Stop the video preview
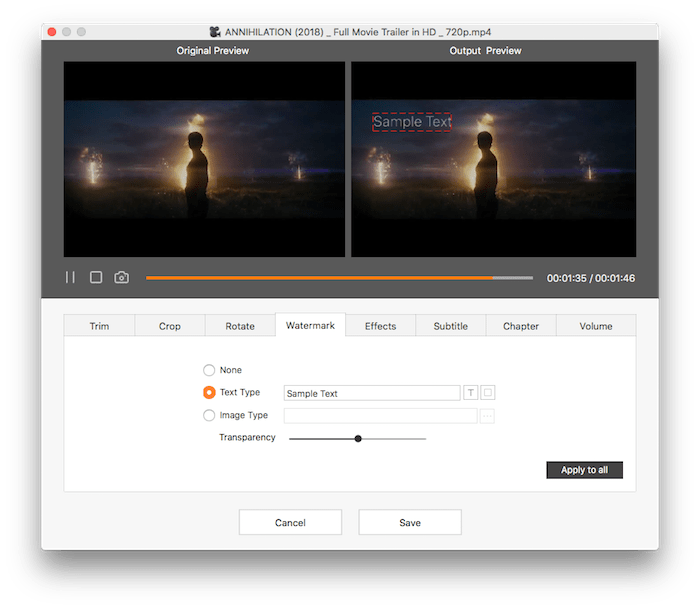Viewport: 700px width, 609px height. click(96, 277)
